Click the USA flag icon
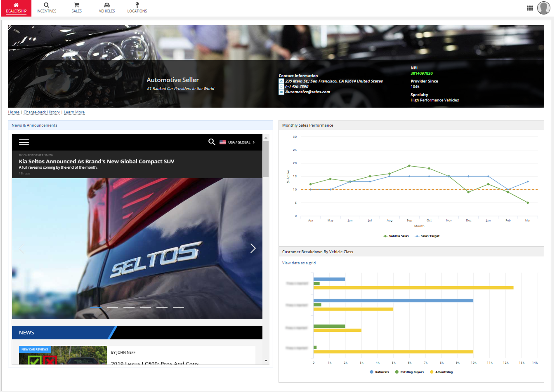The image size is (554, 392). (x=223, y=142)
